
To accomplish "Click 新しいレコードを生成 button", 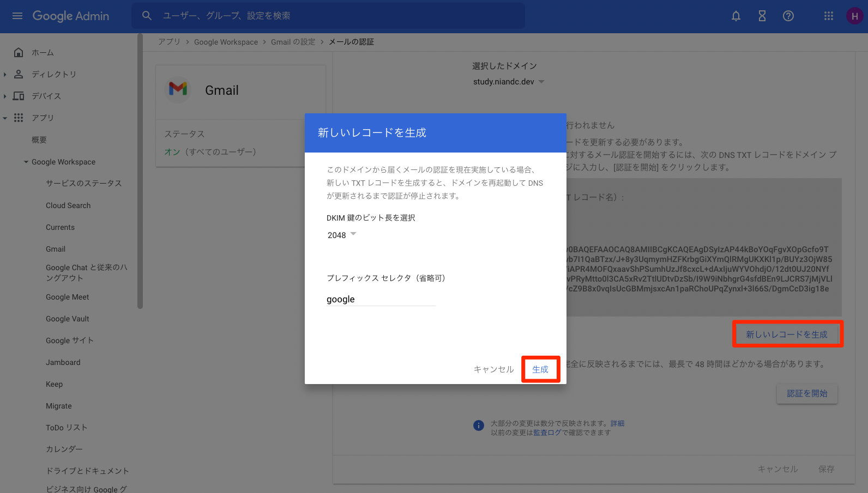I will pos(787,334).
